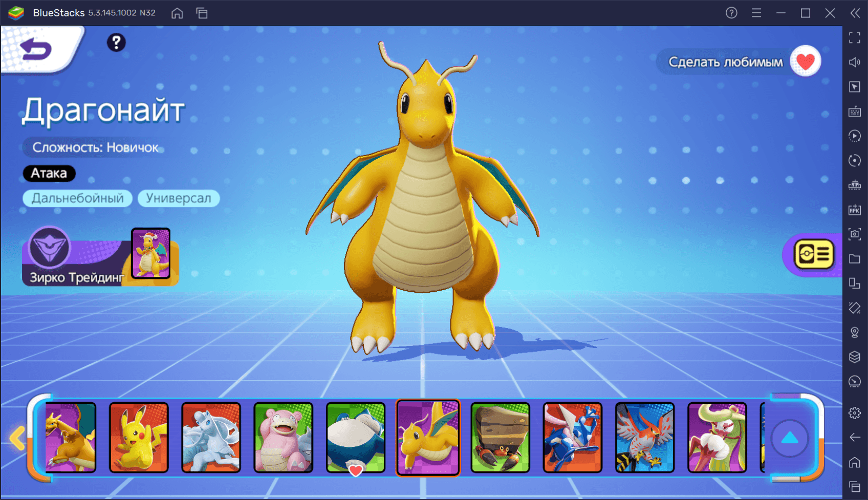Expand roster with the up triangle button
This screenshot has width=868, height=500.
(x=790, y=438)
